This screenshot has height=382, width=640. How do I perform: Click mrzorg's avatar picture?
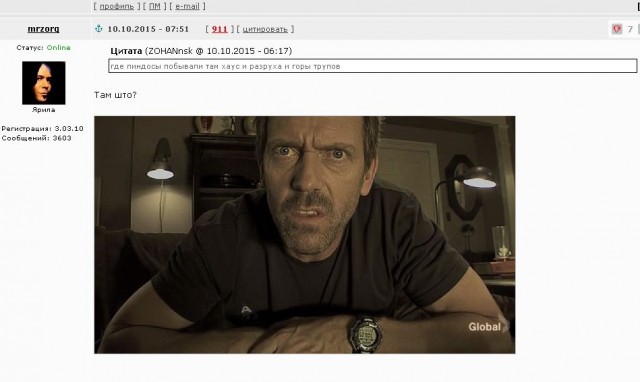44,83
